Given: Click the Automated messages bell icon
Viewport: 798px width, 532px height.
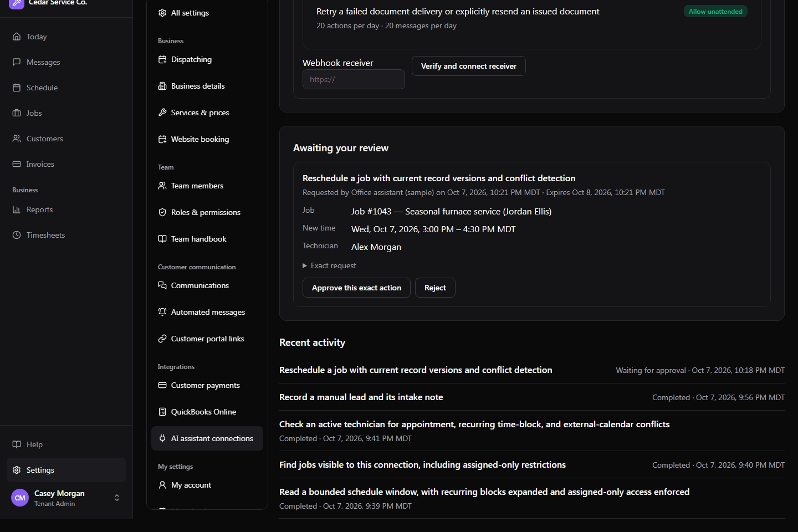Looking at the screenshot, I should tap(162, 312).
